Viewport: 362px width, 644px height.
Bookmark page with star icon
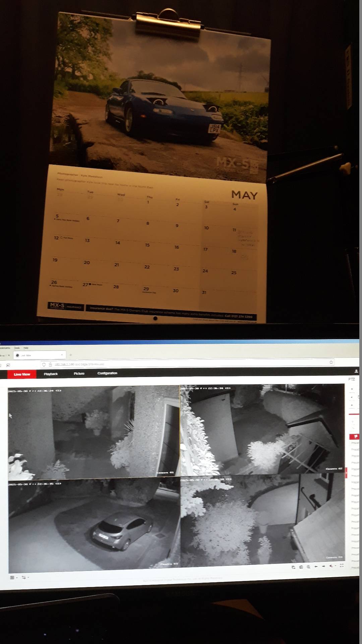(331, 362)
